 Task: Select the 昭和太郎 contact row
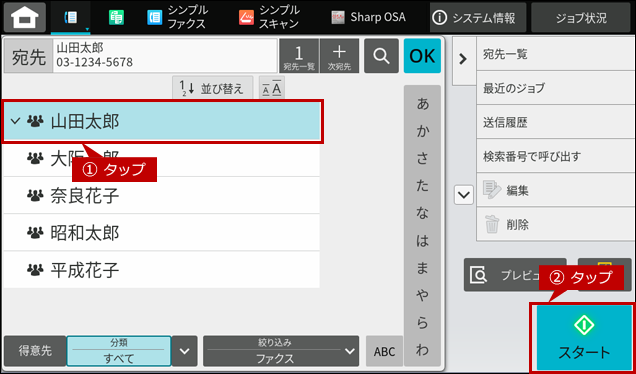162,233
